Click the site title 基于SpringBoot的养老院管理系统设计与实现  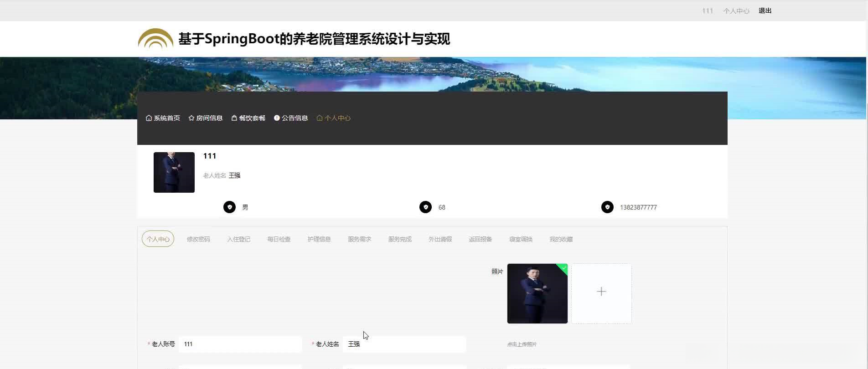[314, 39]
